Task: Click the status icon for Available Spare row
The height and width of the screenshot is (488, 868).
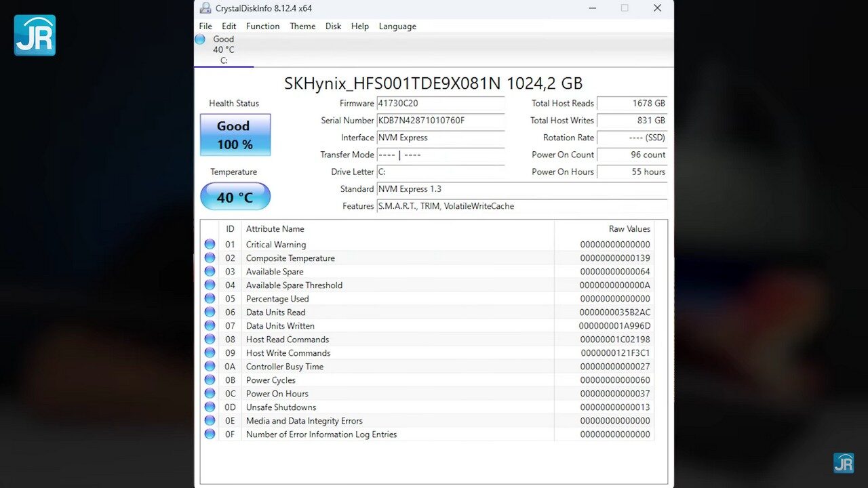Action: click(210, 272)
